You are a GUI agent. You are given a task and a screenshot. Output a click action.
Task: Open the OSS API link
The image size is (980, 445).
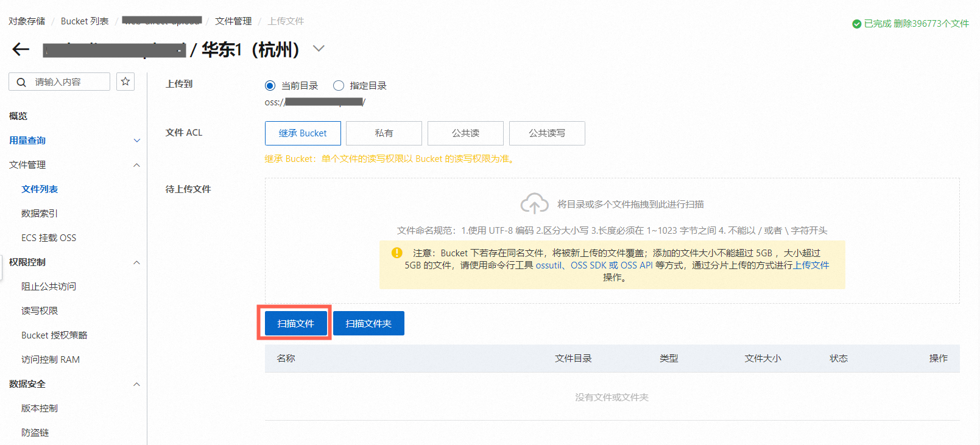pyautogui.click(x=636, y=265)
